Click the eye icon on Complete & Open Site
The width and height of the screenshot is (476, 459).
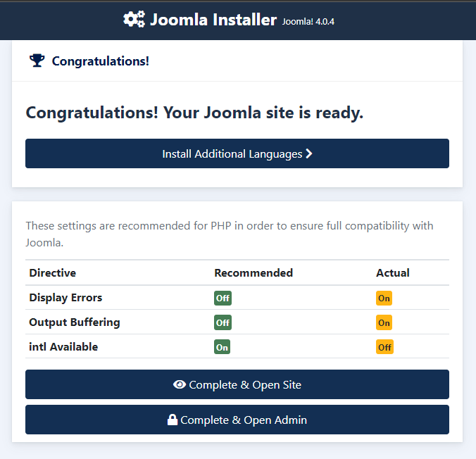[x=180, y=384]
